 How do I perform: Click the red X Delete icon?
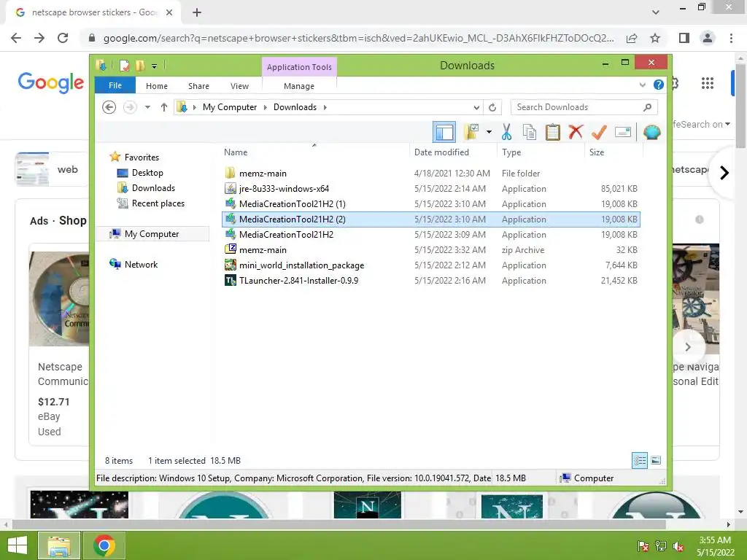point(576,131)
